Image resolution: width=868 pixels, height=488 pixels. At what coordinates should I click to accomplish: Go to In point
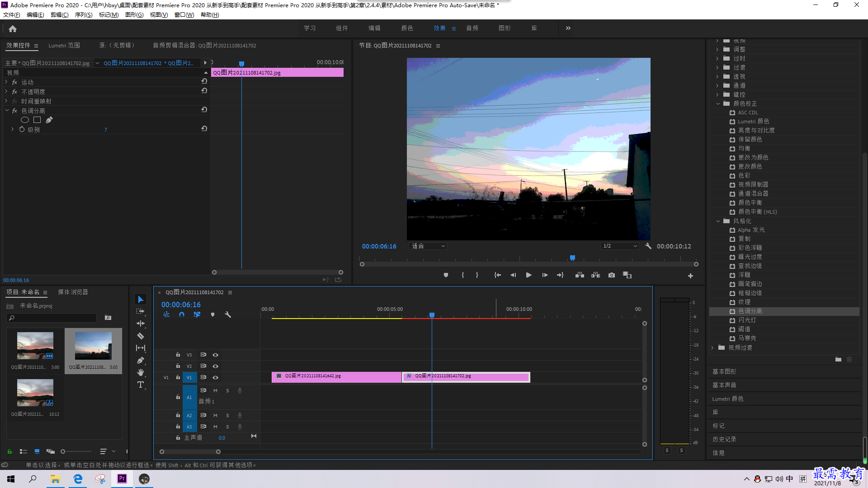coord(497,275)
